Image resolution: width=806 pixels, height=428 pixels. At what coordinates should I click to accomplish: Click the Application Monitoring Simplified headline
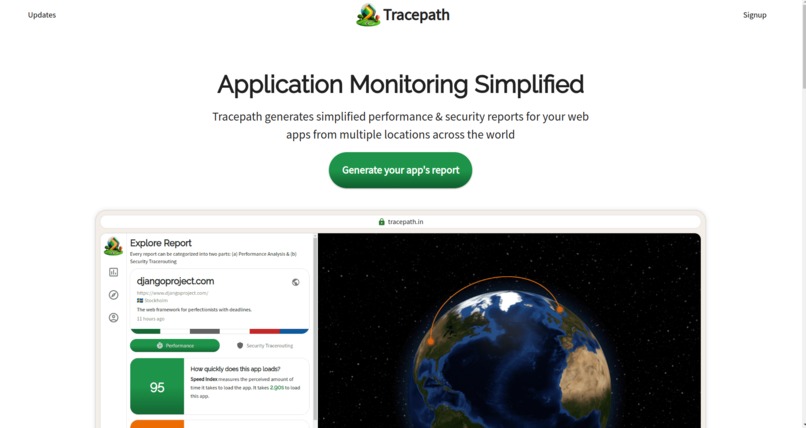[400, 85]
